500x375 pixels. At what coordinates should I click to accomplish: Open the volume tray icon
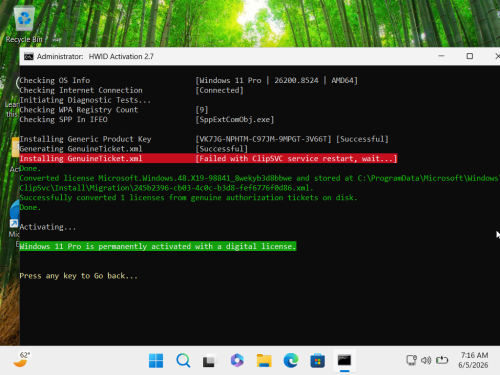click(426, 360)
